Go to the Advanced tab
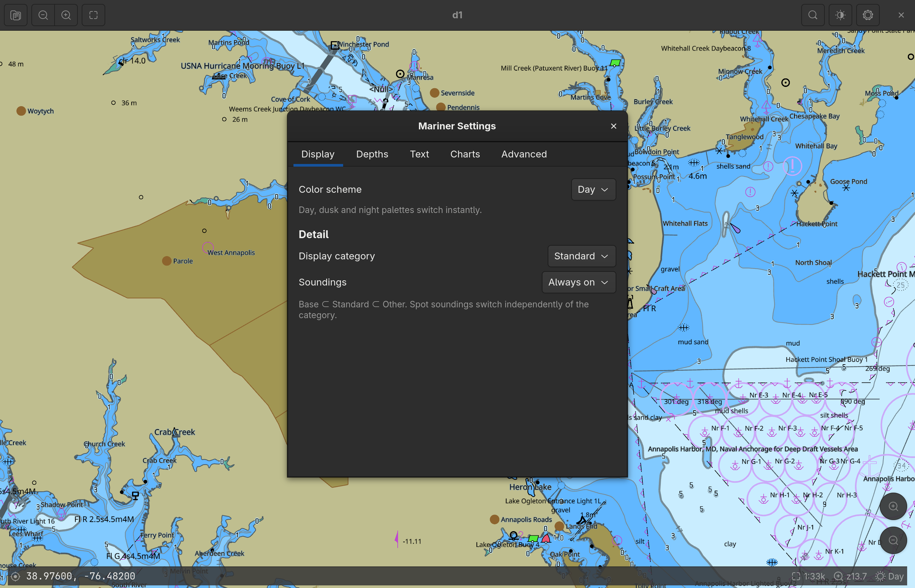The width and height of the screenshot is (915, 588). click(x=524, y=154)
